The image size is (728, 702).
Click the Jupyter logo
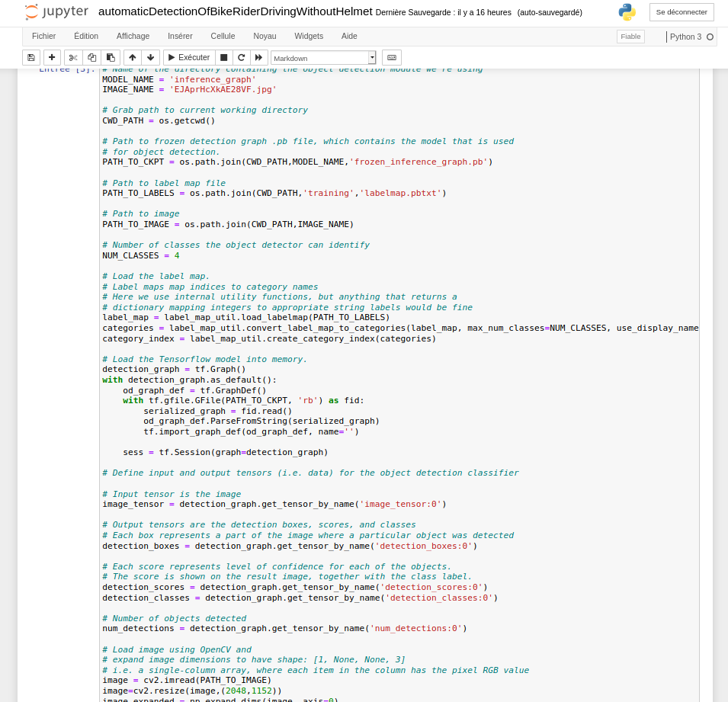pos(56,11)
